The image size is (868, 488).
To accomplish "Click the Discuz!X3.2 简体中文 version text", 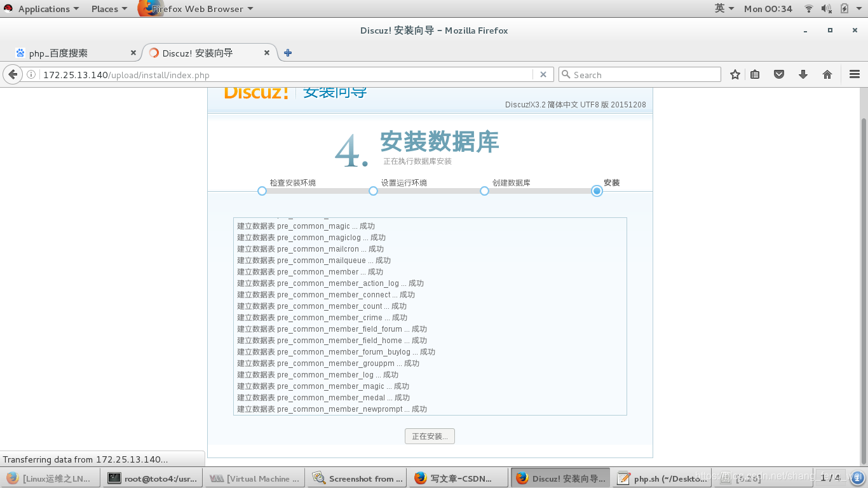I will click(x=576, y=105).
